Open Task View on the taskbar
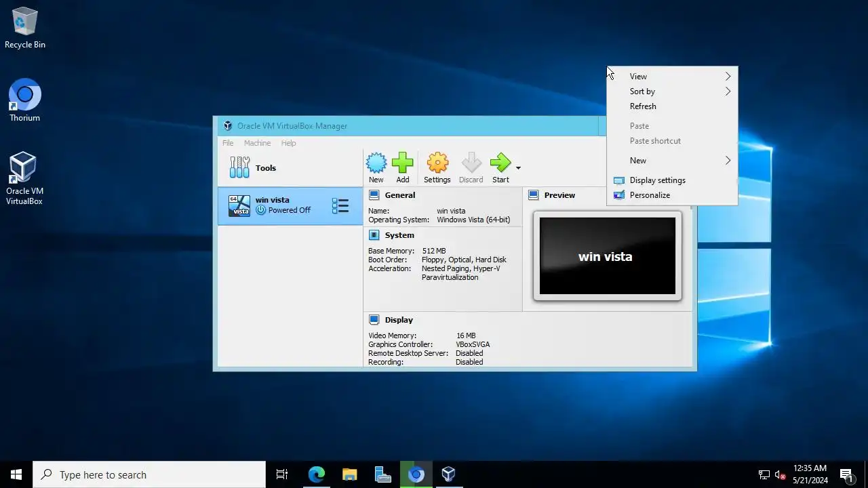The height and width of the screenshot is (488, 868). pos(282,474)
